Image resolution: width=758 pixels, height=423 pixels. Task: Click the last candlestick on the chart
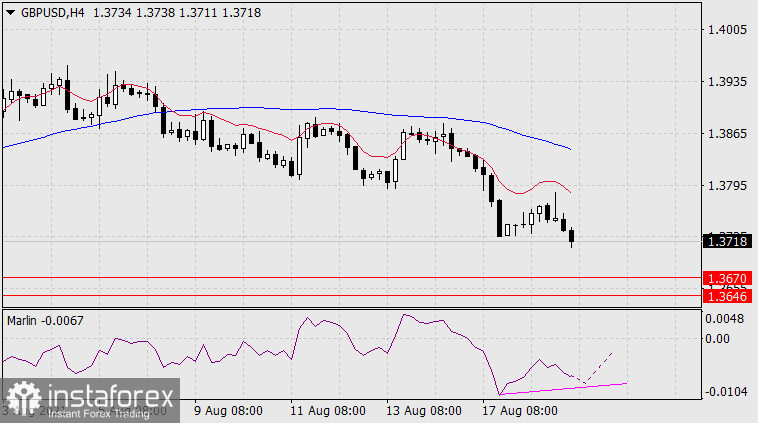pyautogui.click(x=572, y=237)
